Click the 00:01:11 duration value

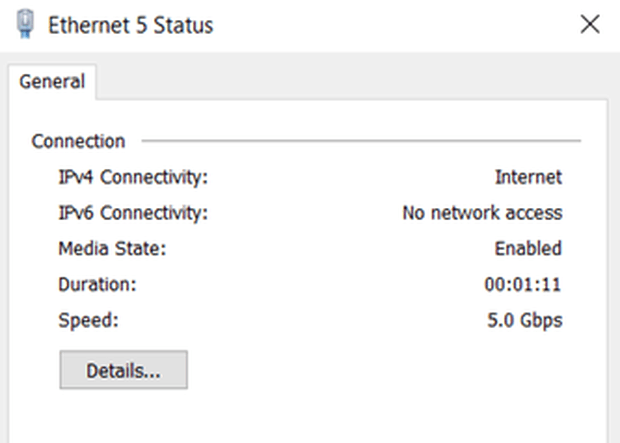click(x=523, y=284)
